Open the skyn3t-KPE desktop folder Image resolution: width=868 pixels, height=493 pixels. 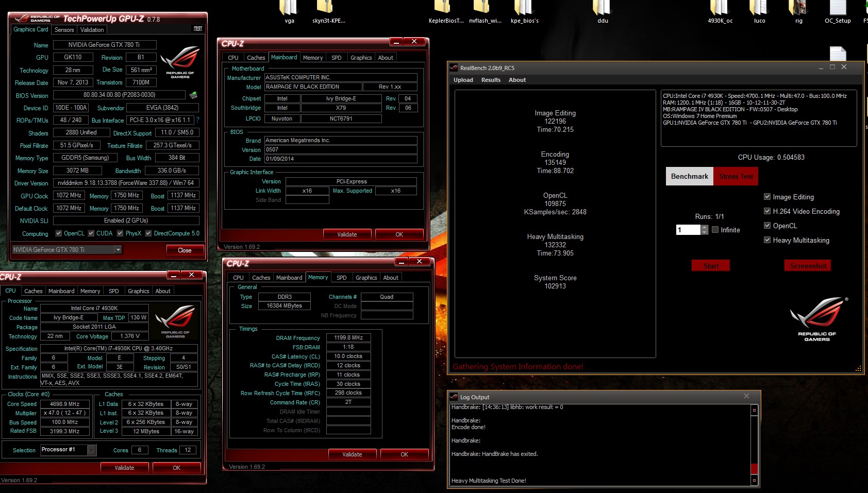coord(328,11)
